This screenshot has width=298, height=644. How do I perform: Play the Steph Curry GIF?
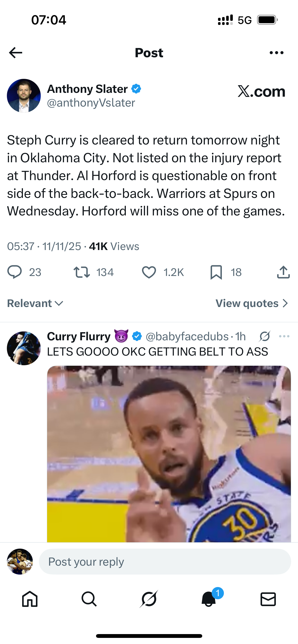click(x=169, y=454)
